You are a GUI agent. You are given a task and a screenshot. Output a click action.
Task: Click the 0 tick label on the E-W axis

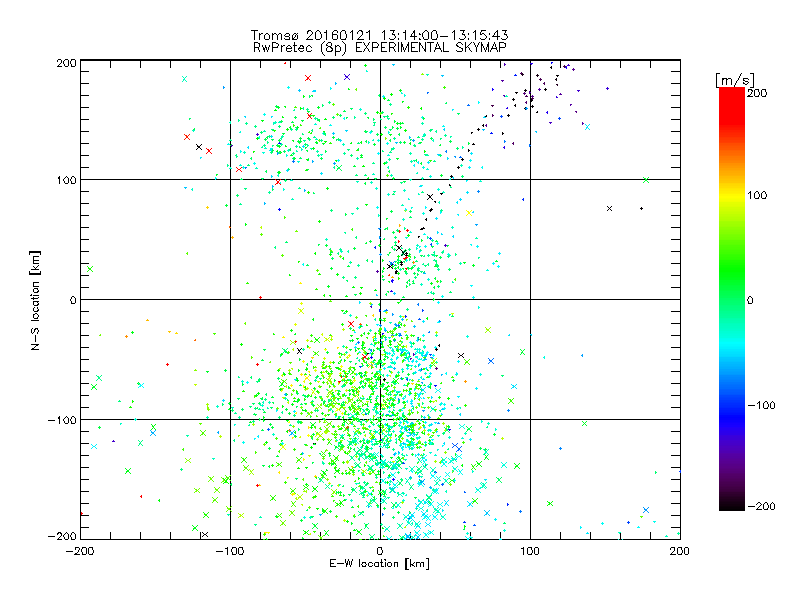point(380,551)
